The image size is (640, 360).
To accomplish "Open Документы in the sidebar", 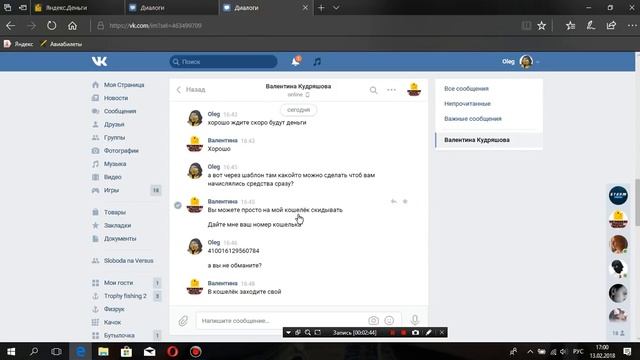I will pyautogui.click(x=120, y=238).
